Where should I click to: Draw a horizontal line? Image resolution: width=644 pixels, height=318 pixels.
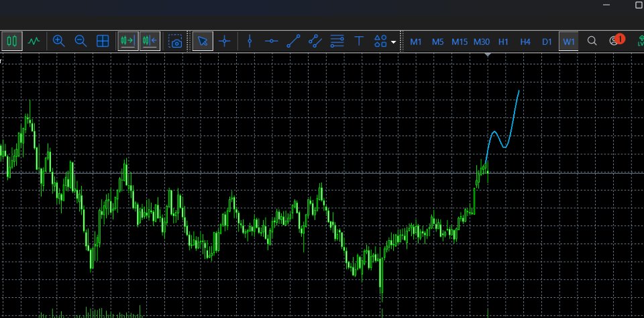coord(271,41)
